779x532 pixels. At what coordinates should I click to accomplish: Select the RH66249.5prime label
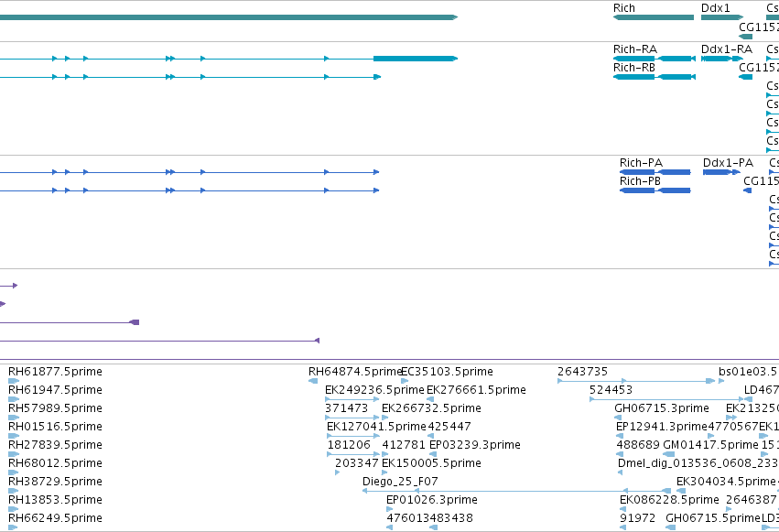tap(55, 518)
